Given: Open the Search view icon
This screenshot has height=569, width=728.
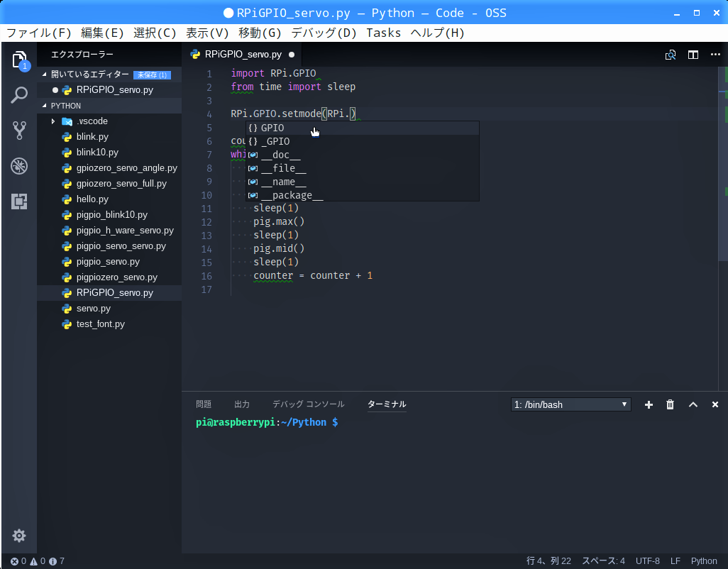Looking at the screenshot, I should tap(19, 95).
